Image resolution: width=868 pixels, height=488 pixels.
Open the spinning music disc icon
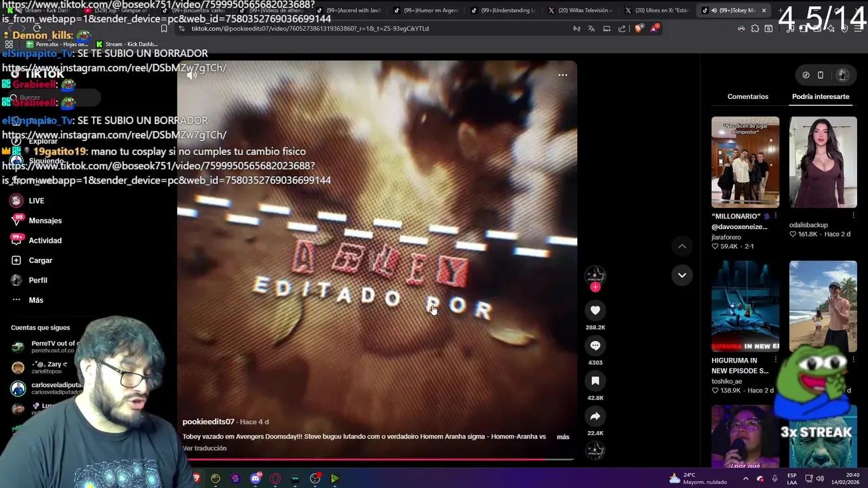coord(595,450)
